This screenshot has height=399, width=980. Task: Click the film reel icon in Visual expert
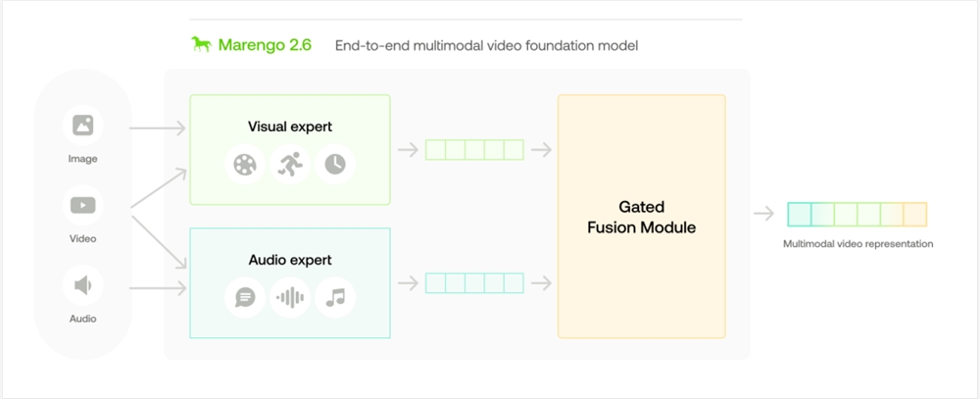pos(244,164)
